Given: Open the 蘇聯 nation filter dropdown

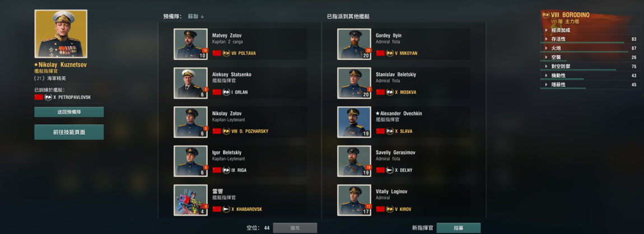Looking at the screenshot, I should (x=196, y=16).
